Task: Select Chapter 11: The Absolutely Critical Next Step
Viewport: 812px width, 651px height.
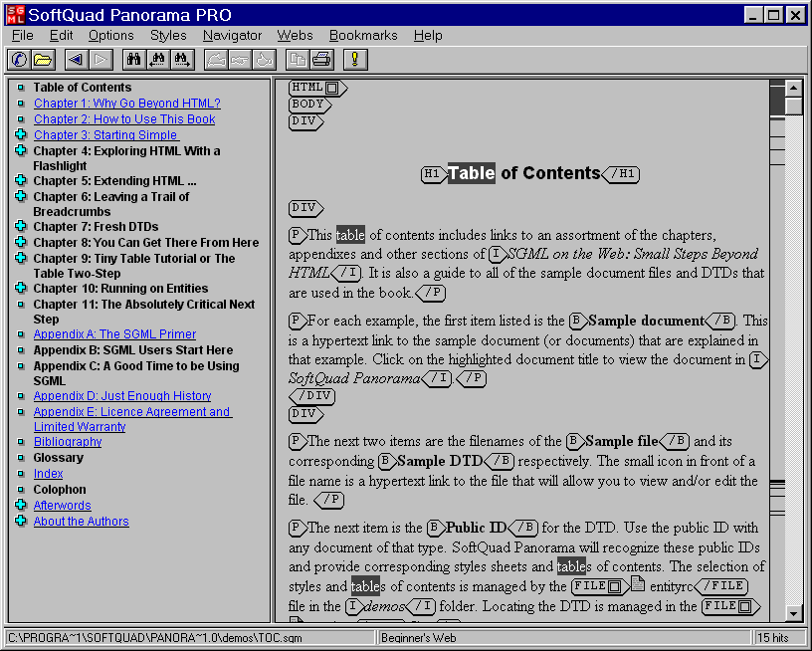Action: [144, 312]
